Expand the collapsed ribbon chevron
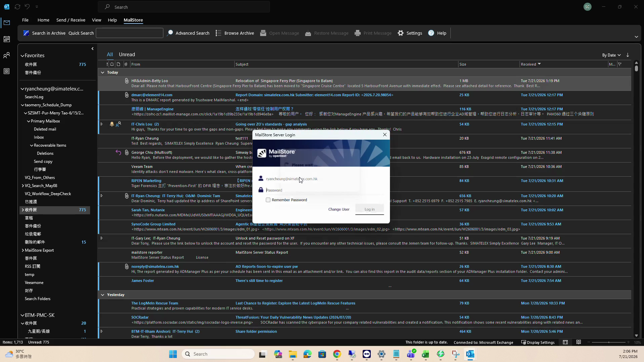 pyautogui.click(x=636, y=37)
